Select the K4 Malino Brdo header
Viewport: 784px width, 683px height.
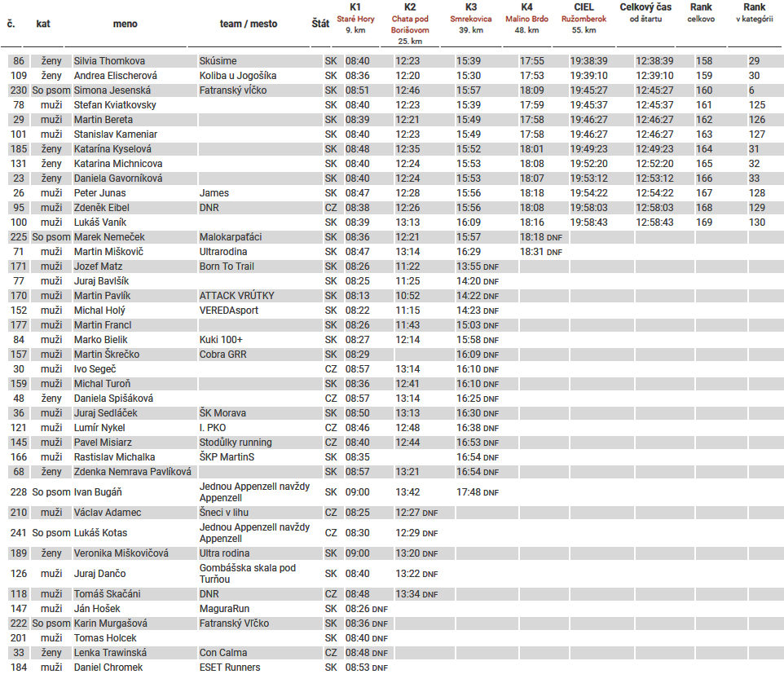click(x=526, y=18)
